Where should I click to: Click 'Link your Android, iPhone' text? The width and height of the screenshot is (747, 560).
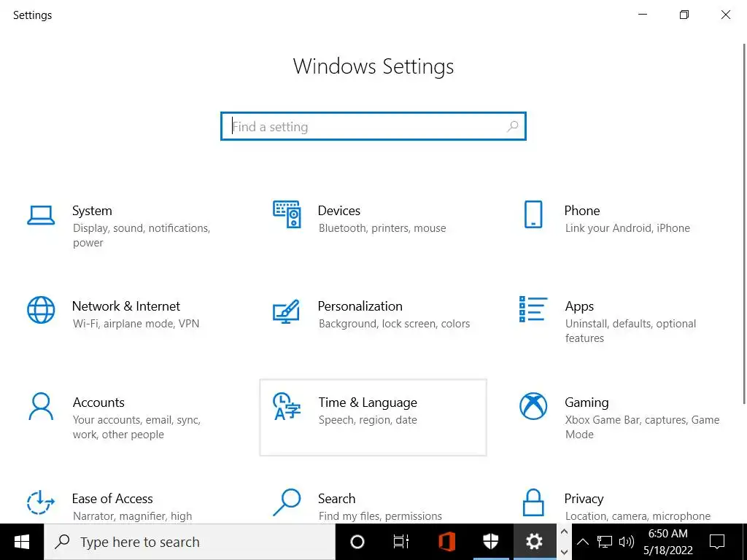(x=627, y=228)
